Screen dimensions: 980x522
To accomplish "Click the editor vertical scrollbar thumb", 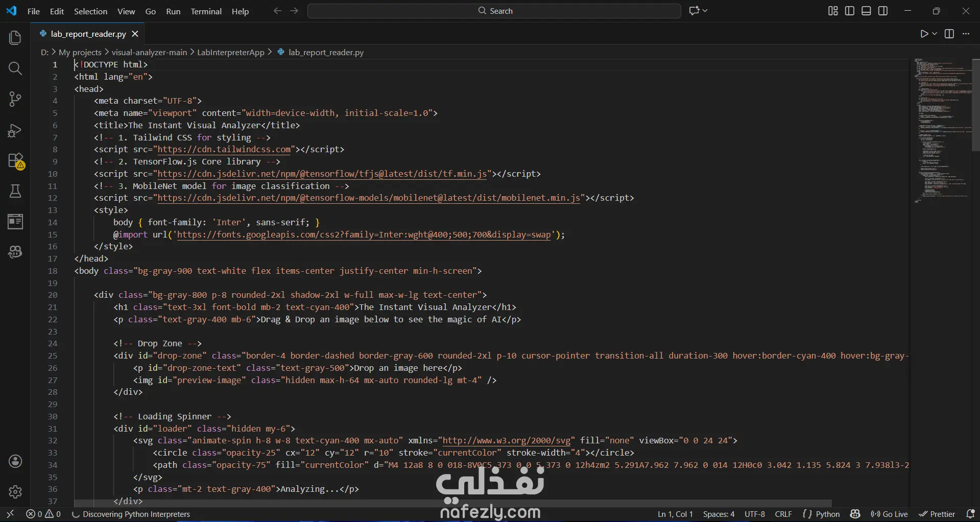I will (x=975, y=105).
